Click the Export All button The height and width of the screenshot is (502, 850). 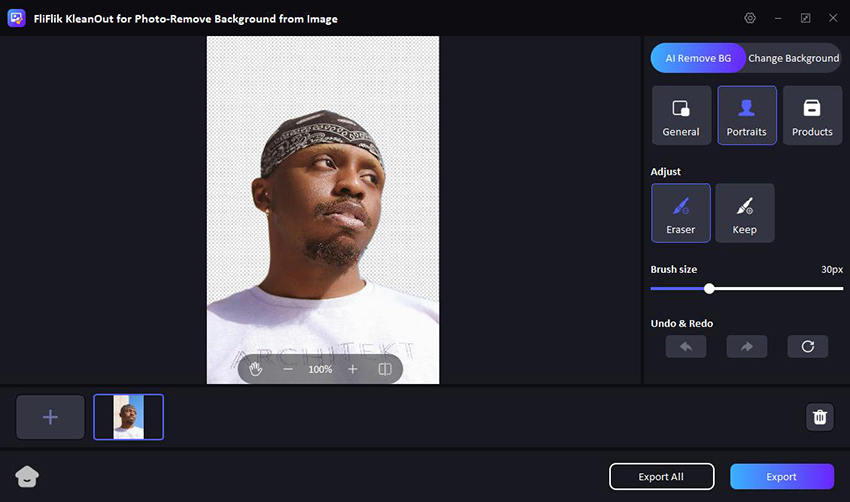(662, 477)
